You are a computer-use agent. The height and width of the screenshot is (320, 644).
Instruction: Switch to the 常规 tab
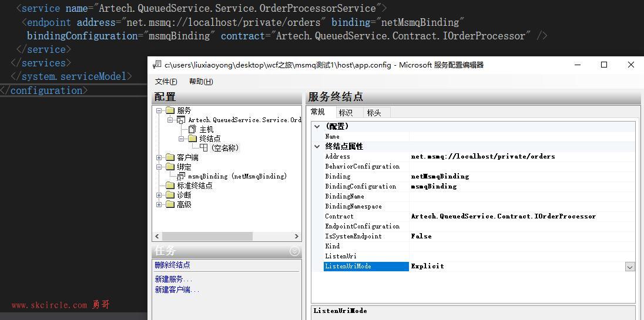coord(317,112)
